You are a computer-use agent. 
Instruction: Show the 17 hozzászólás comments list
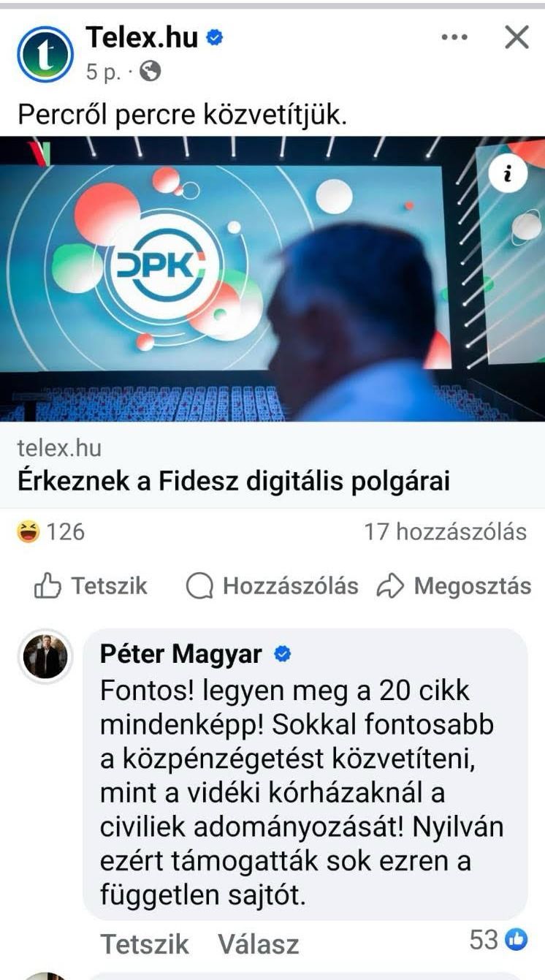(x=446, y=532)
